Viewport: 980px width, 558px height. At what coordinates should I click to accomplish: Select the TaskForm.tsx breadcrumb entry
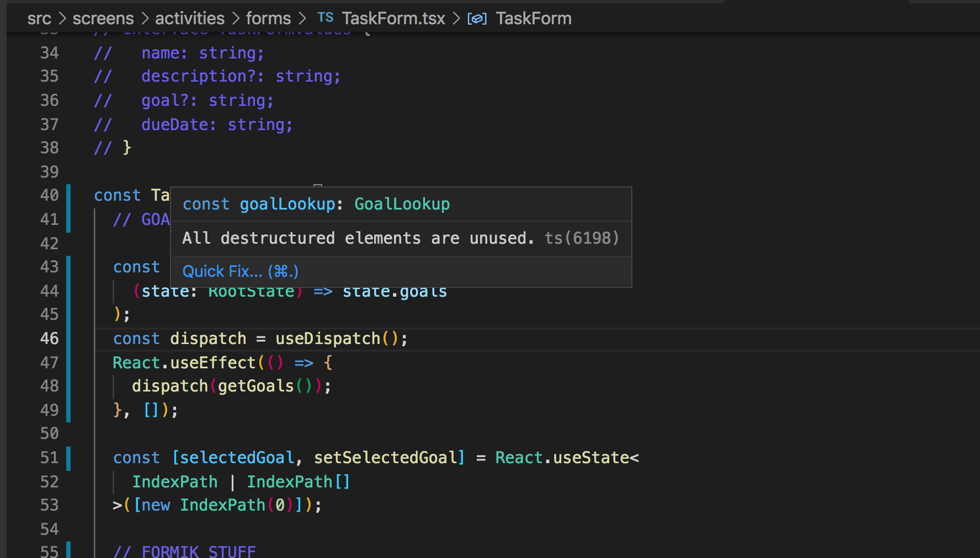coord(393,18)
